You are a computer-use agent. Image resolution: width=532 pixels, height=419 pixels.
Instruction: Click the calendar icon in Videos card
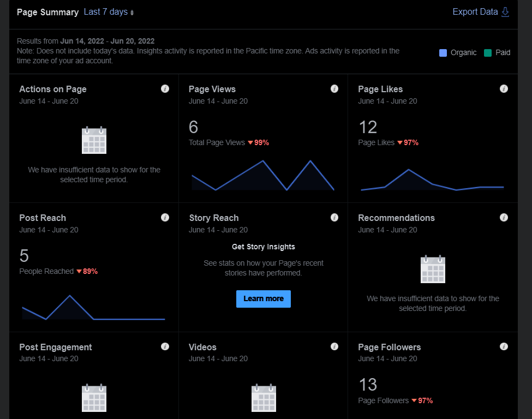(x=264, y=398)
